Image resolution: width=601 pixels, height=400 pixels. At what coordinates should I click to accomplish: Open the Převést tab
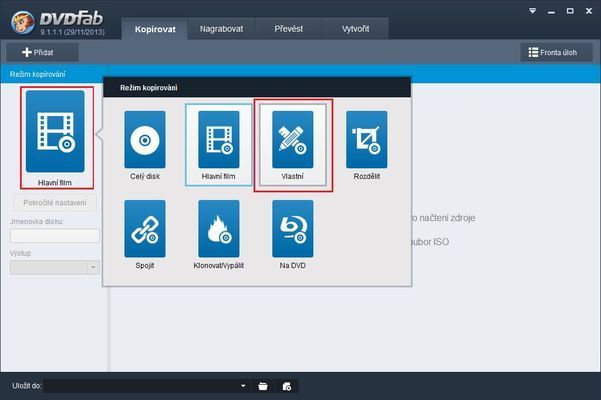point(288,29)
